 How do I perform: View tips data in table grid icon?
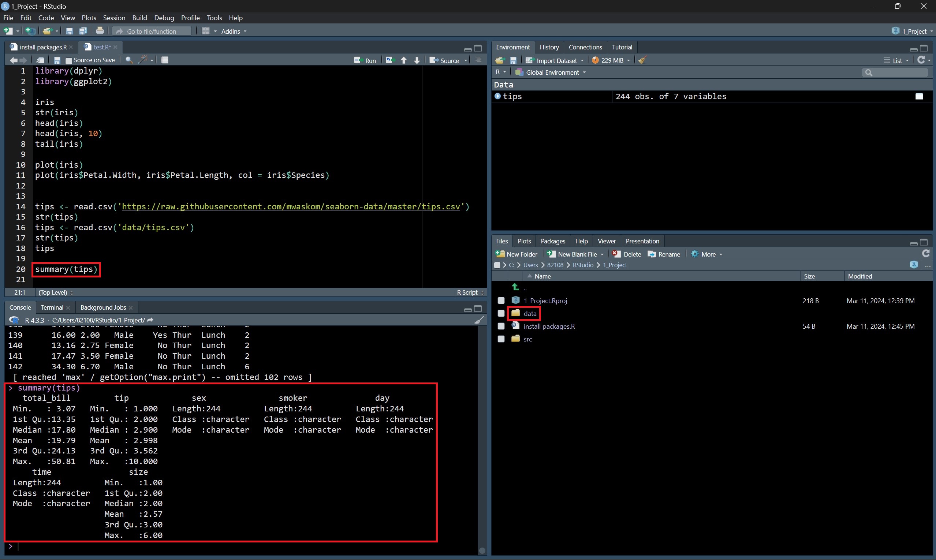919,97
